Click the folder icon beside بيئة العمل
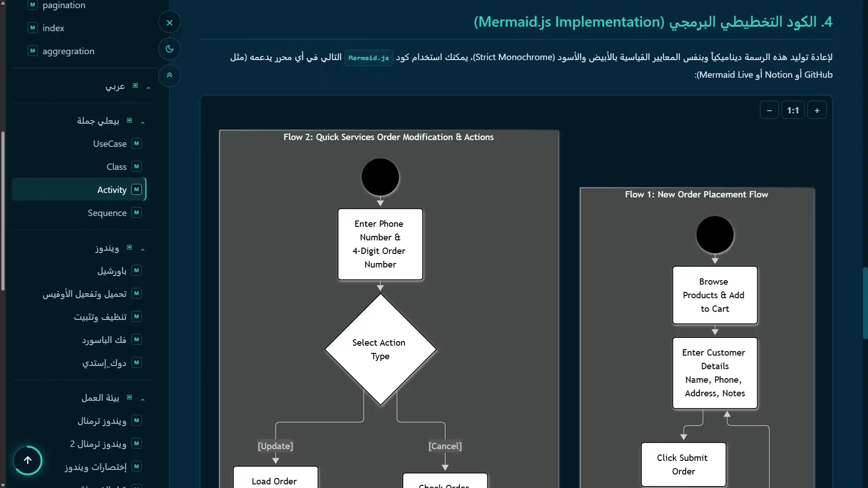The image size is (868, 488). click(129, 397)
